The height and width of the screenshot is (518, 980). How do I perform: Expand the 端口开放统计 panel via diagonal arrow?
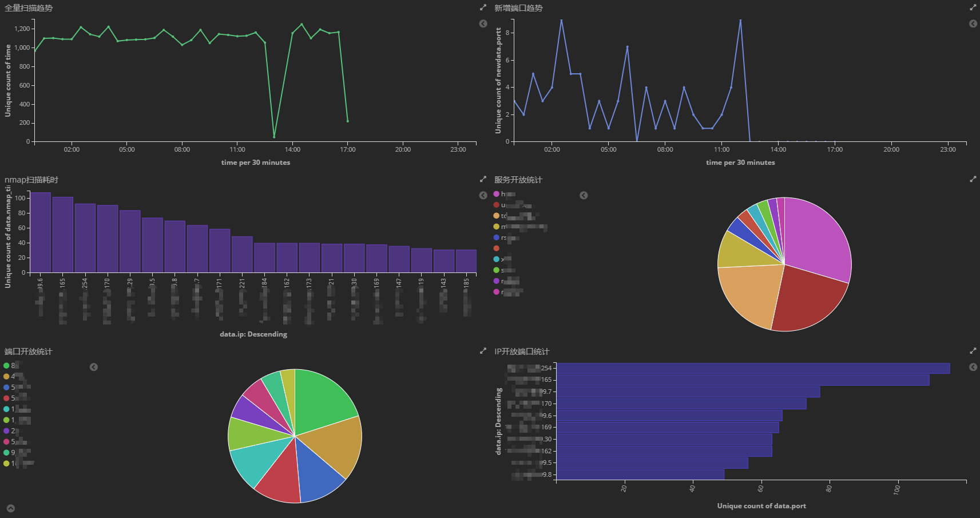[x=483, y=350]
